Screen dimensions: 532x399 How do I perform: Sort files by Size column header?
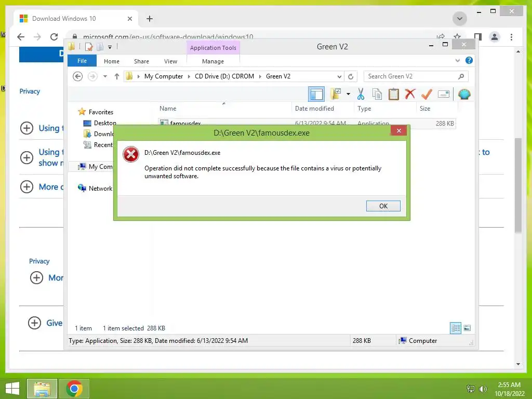click(x=425, y=108)
